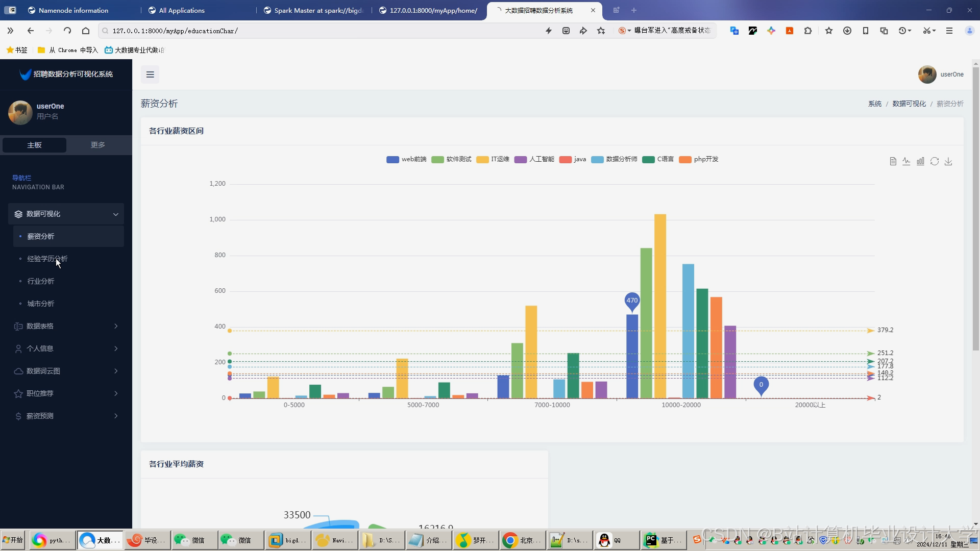Open the chart's data view icon
The width and height of the screenshot is (980, 551).
pos(893,161)
